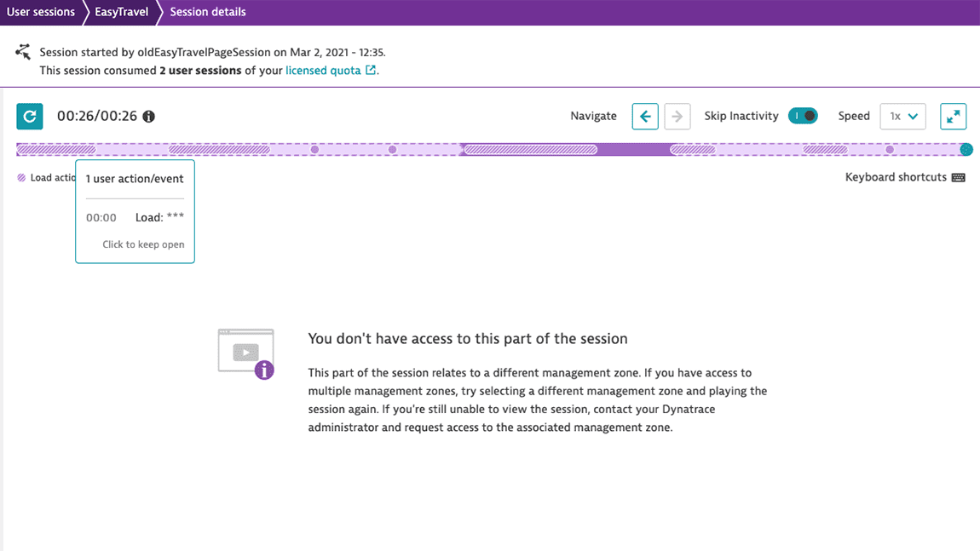The image size is (980, 551).
Task: Toggle the Skip Inactivity switch
Action: 803,116
